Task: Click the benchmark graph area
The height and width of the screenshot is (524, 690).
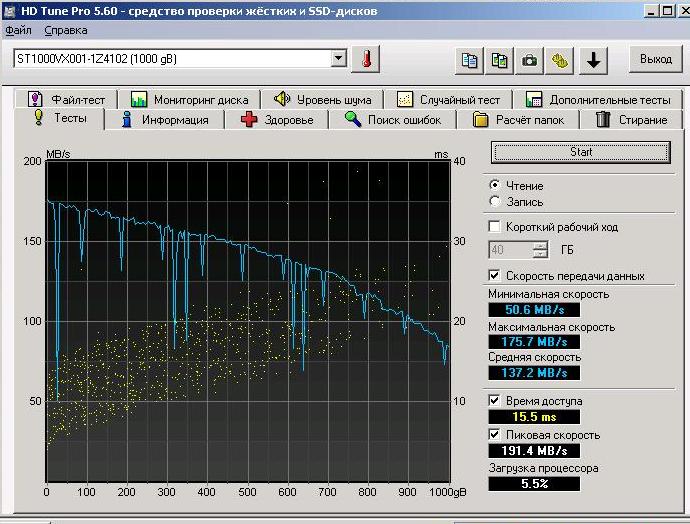Action: (248, 321)
